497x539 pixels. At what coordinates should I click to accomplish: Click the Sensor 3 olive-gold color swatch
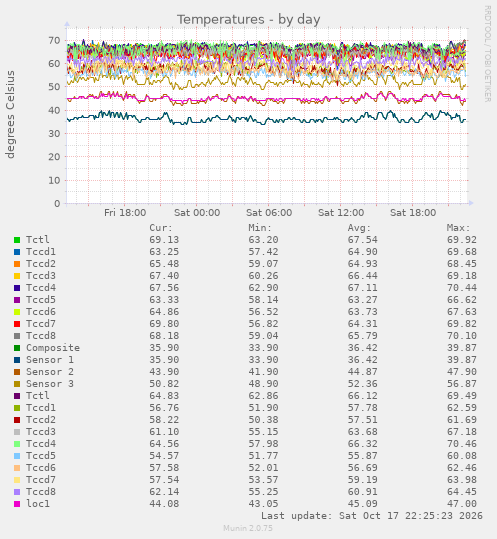(17, 384)
